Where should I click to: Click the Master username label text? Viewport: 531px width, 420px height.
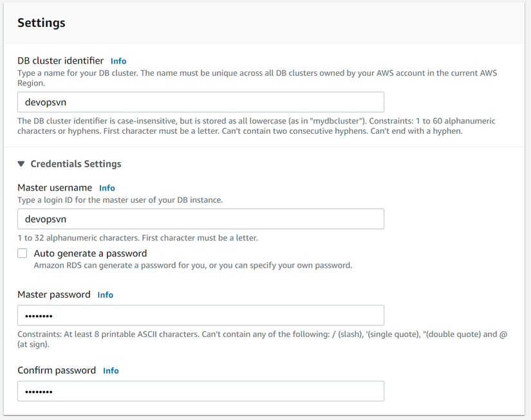pyautogui.click(x=55, y=188)
